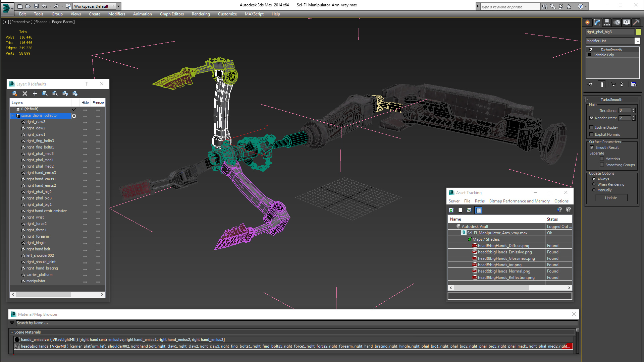Click Remove Modifier trash icon

pyautogui.click(x=622, y=84)
